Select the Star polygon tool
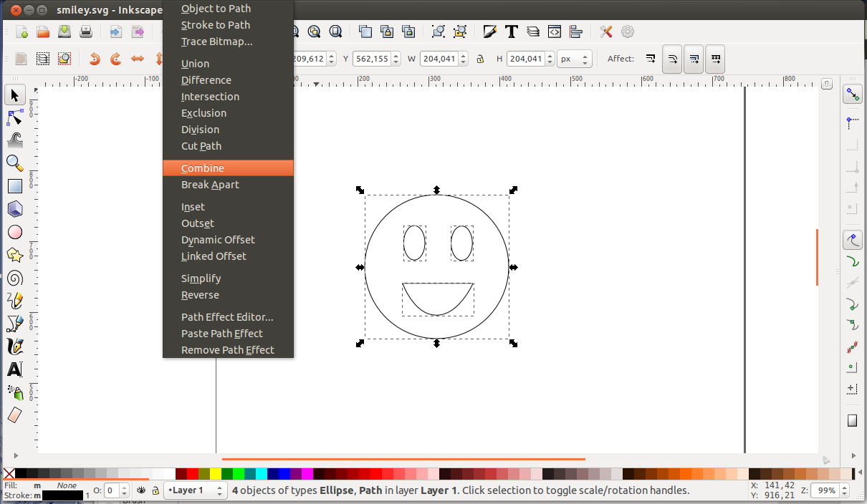Viewport: 867px width, 504px height. point(14,255)
